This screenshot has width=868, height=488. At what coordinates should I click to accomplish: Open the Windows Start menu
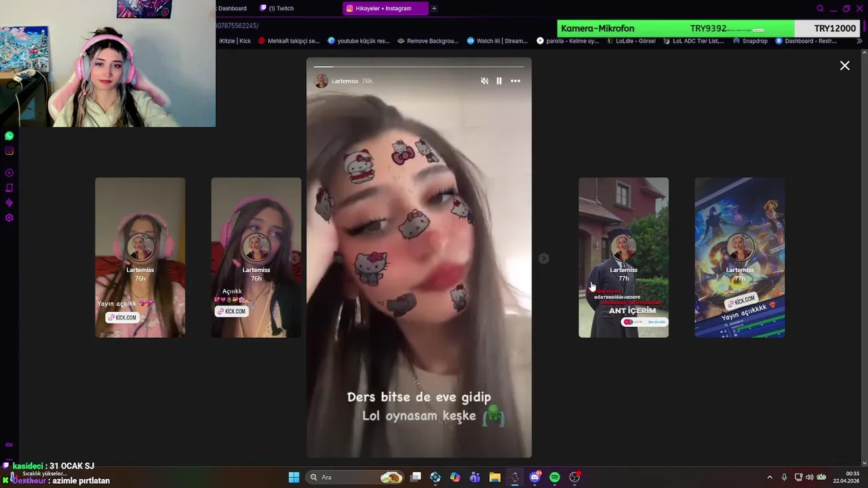294,477
